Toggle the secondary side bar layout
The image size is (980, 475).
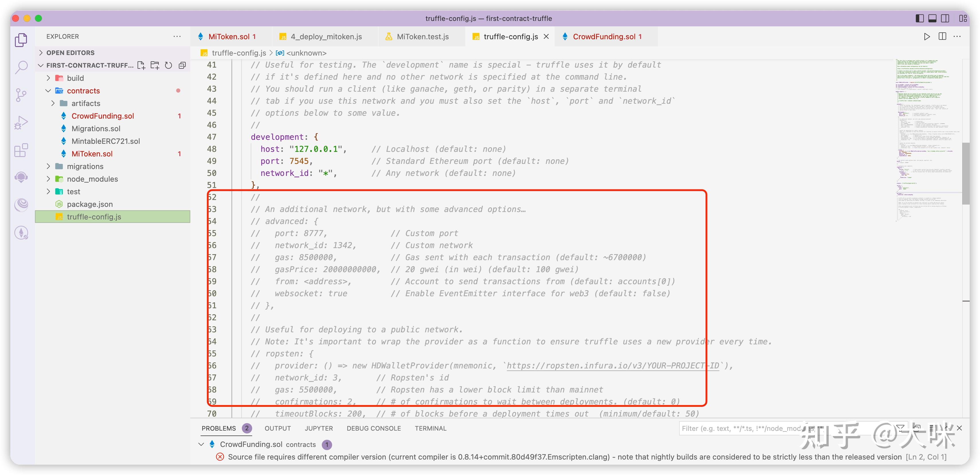(945, 18)
